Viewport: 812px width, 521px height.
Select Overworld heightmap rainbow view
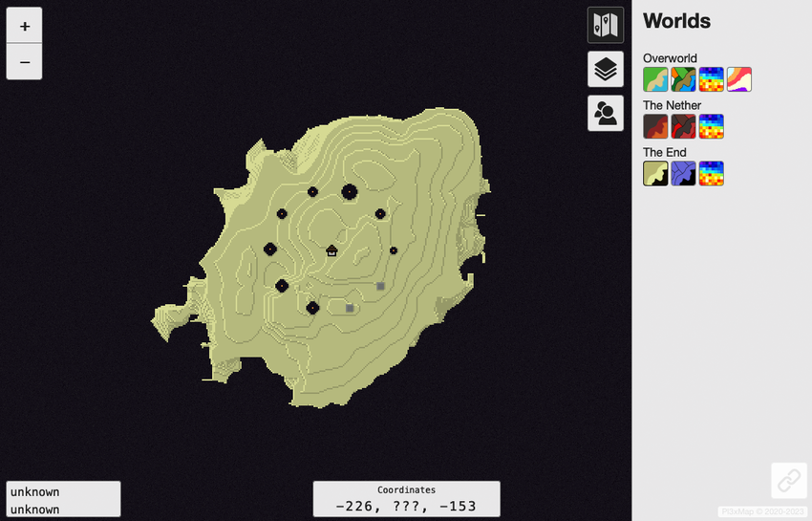(x=711, y=79)
